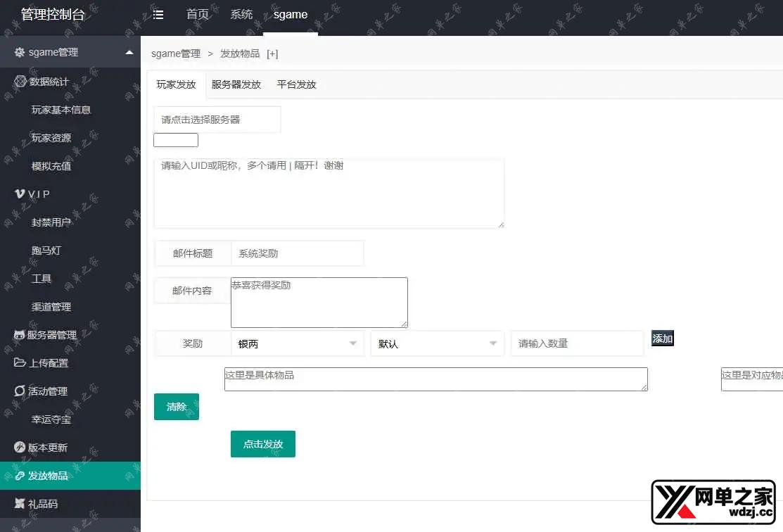
Task: Click the gear icon beside sgame管理
Action: point(20,52)
